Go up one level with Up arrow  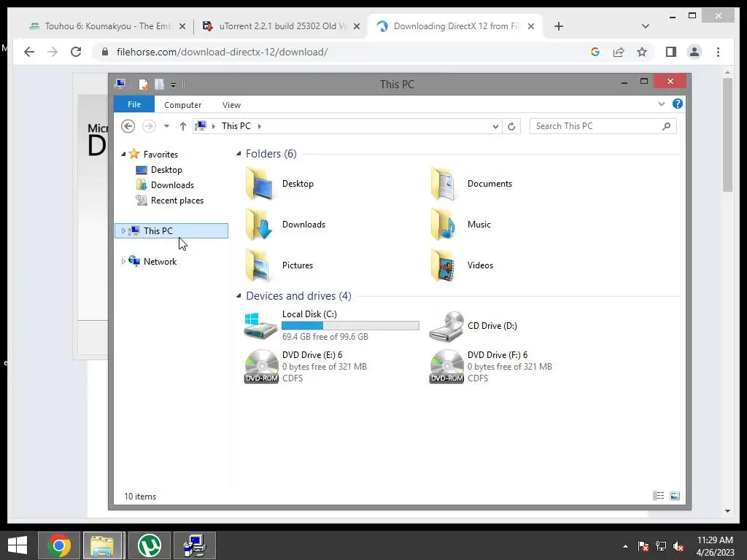pyautogui.click(x=183, y=126)
